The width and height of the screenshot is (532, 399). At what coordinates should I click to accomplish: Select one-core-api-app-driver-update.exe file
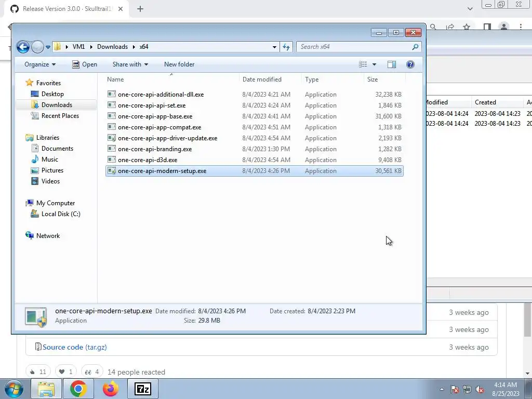click(x=255, y=138)
